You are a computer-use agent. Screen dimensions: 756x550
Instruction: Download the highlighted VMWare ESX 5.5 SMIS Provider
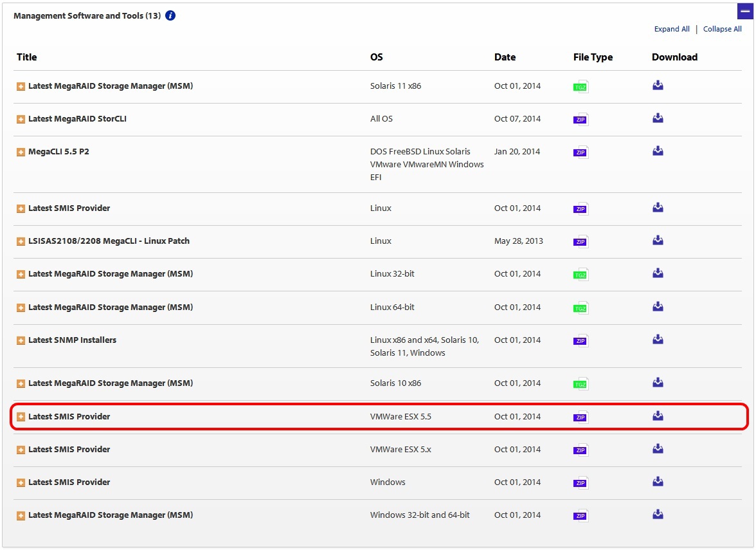pos(657,416)
